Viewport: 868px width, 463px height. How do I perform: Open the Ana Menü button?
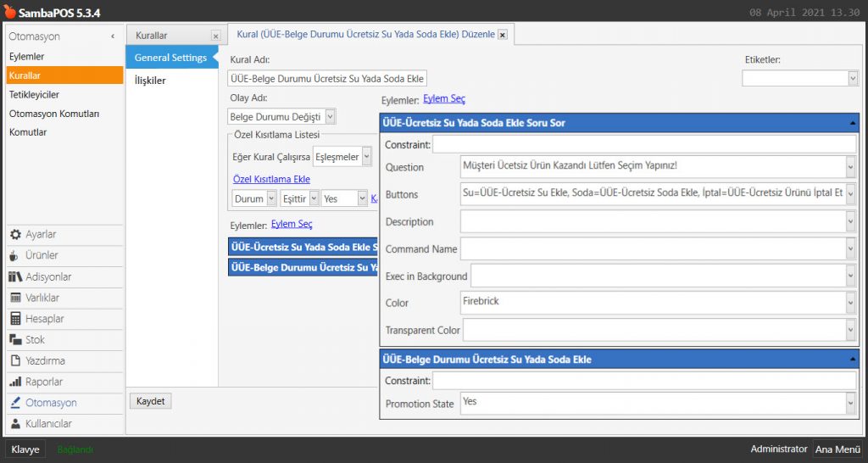(837, 449)
